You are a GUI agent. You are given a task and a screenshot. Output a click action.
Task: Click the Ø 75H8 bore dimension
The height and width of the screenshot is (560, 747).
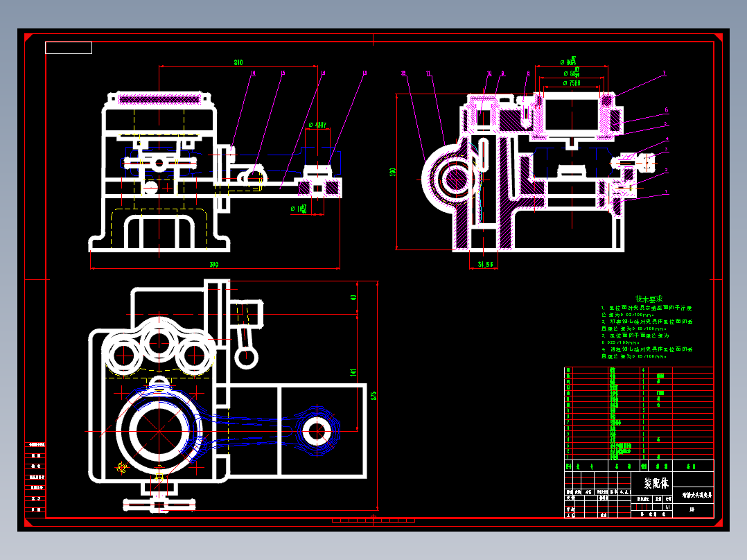pos(572,83)
